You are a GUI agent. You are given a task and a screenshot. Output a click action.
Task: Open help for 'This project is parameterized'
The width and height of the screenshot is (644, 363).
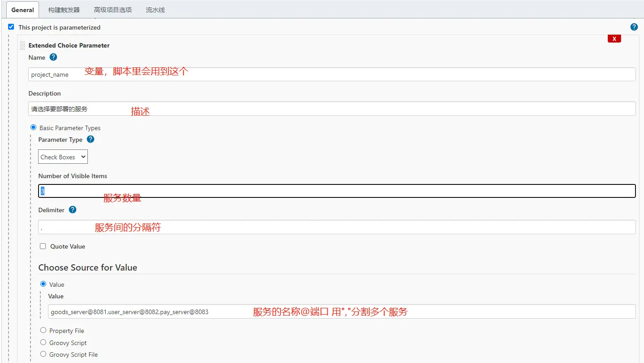point(634,27)
